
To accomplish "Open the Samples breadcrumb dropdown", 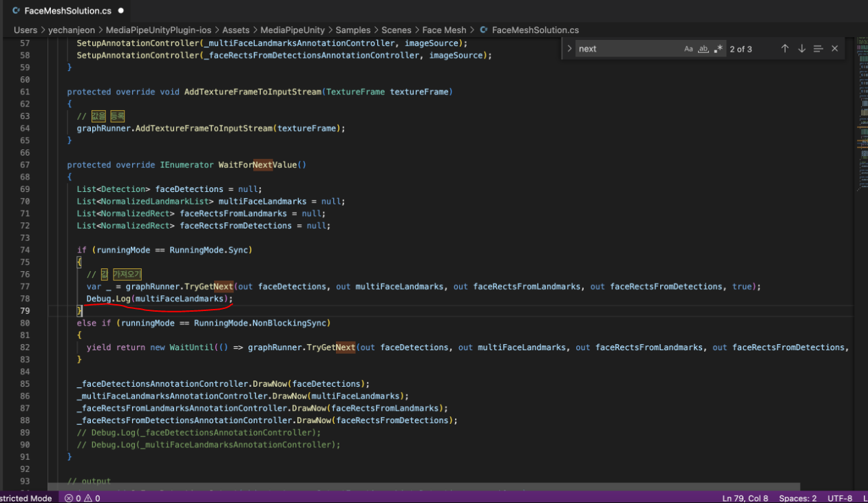I will tap(353, 30).
